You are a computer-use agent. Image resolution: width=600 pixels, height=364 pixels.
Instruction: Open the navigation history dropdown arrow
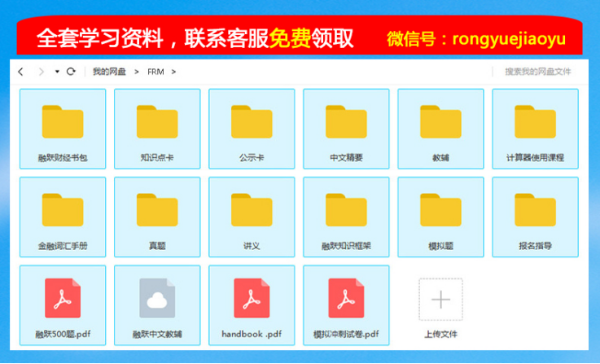[x=57, y=72]
